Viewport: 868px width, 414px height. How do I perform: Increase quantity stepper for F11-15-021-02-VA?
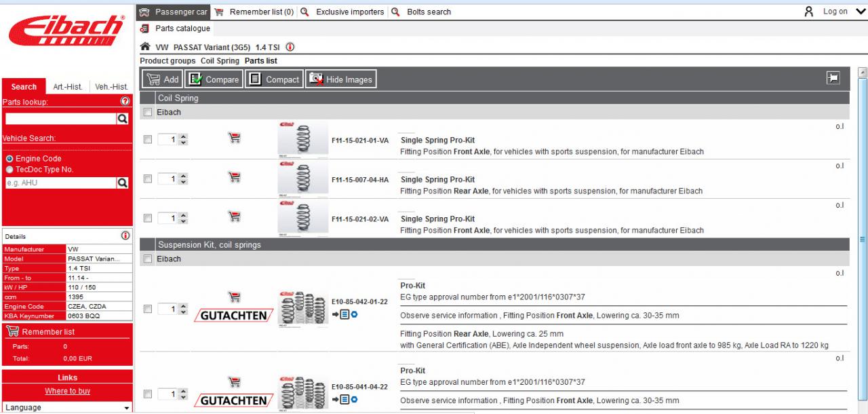coord(183,215)
